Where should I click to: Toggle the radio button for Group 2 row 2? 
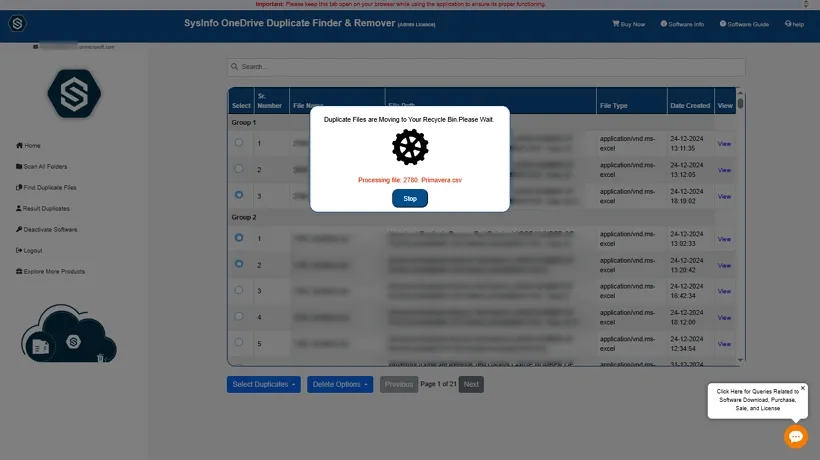click(239, 264)
